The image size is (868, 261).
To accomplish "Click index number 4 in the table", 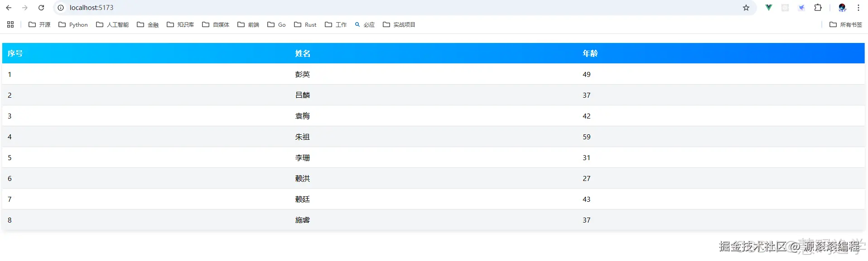I will (x=10, y=137).
